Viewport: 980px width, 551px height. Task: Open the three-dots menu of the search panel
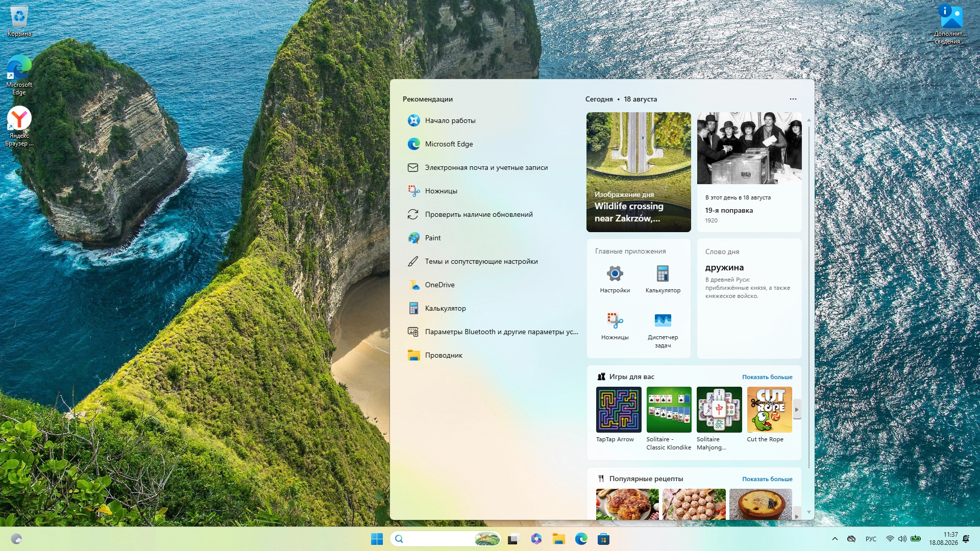793,99
